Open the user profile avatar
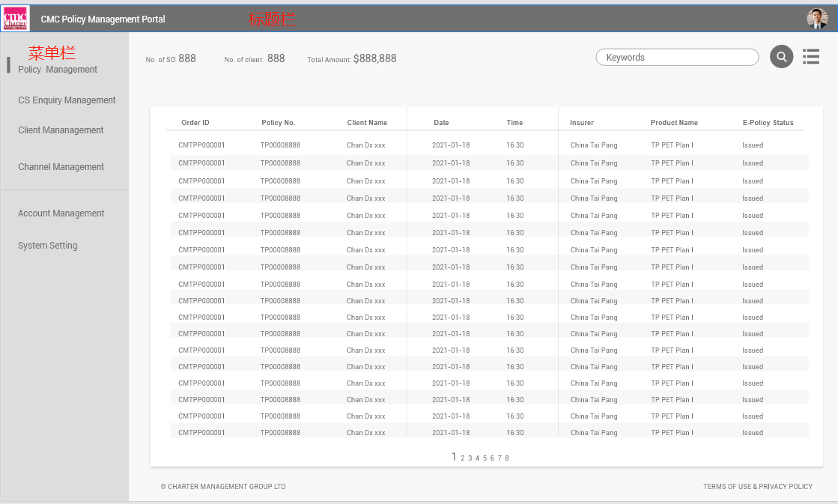This screenshot has width=838, height=504. (817, 19)
